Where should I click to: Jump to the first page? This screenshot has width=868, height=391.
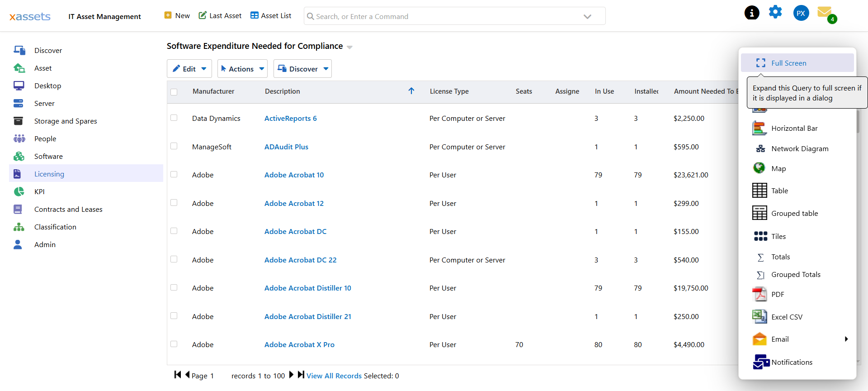click(178, 375)
